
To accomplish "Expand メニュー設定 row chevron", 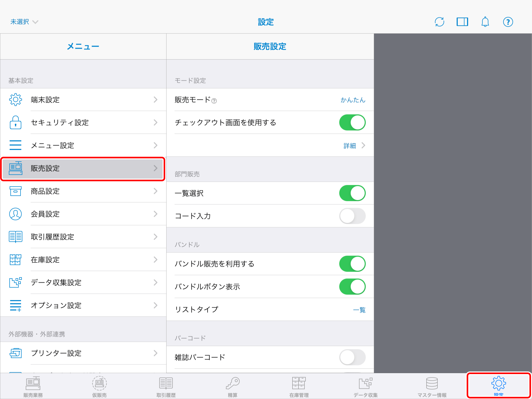I will click(x=155, y=145).
